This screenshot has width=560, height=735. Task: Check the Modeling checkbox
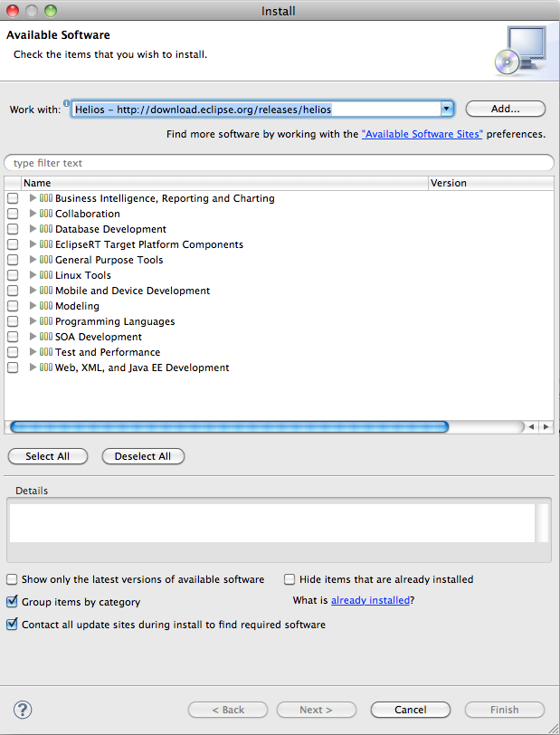[13, 306]
